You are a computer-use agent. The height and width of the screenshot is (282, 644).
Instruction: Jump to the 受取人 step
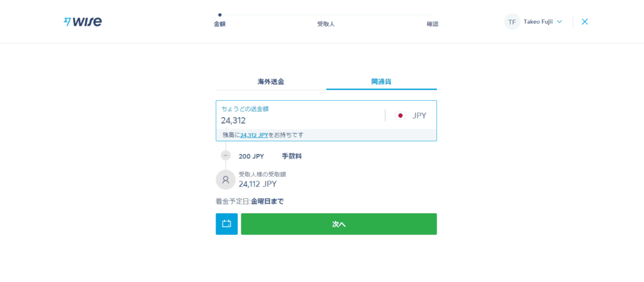tap(326, 24)
